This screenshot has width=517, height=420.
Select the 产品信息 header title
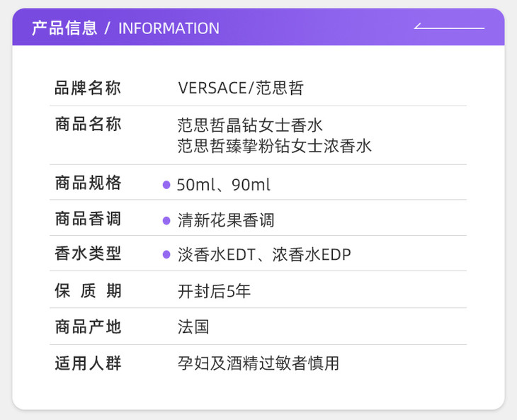coord(64,28)
